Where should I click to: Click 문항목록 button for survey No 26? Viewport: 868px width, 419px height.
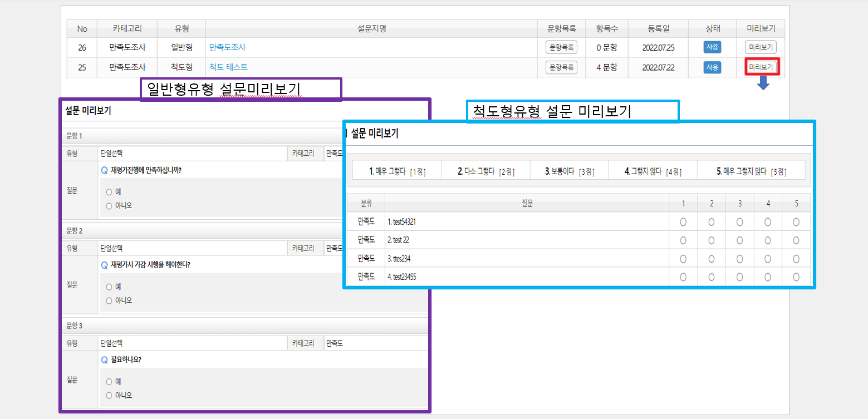point(561,47)
